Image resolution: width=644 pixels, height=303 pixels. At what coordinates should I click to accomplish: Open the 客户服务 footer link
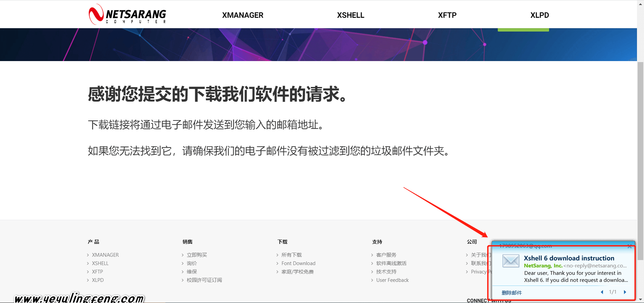tap(386, 255)
